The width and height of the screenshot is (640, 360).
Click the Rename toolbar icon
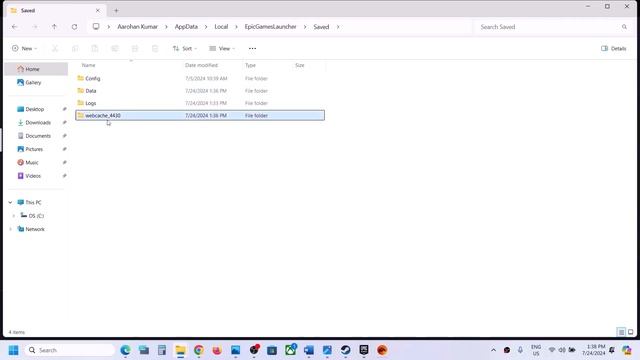point(115,49)
